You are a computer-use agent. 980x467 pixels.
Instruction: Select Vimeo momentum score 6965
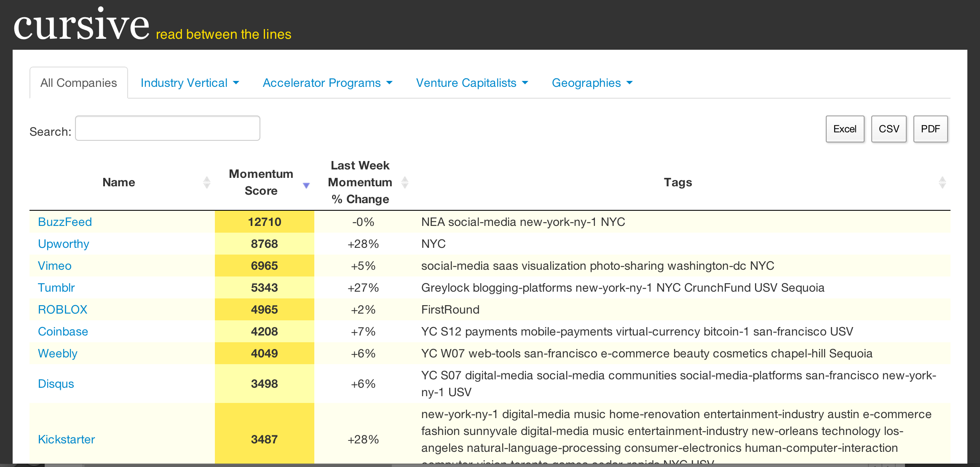pos(265,266)
